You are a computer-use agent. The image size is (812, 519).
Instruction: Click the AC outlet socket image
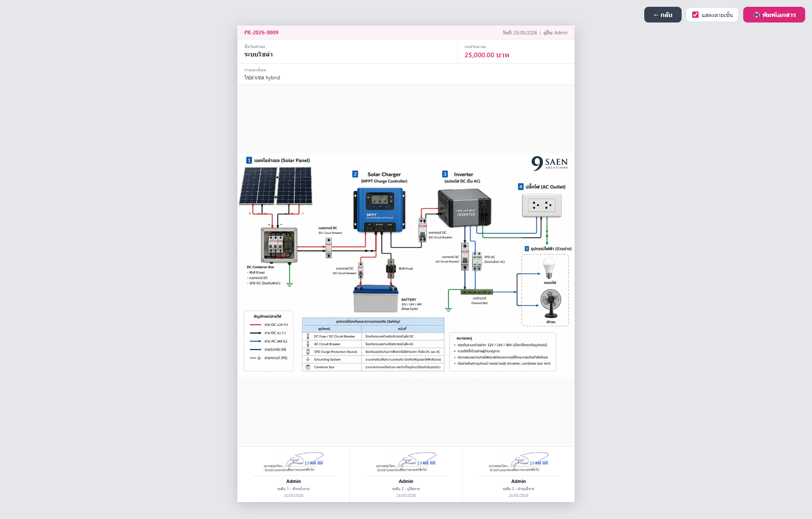pyautogui.click(x=541, y=205)
